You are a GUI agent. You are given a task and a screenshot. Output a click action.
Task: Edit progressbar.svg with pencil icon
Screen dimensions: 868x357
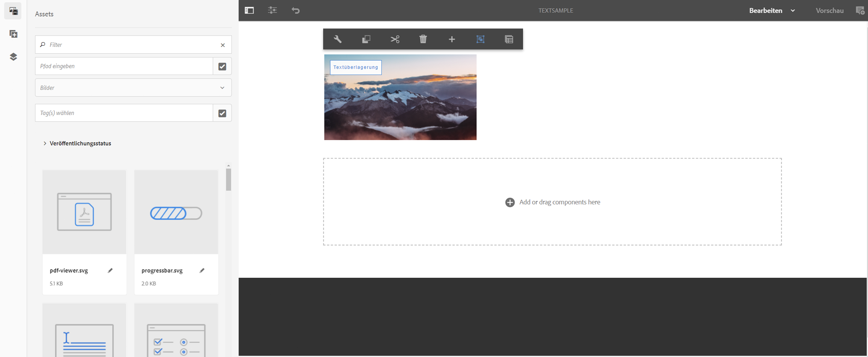(202, 270)
